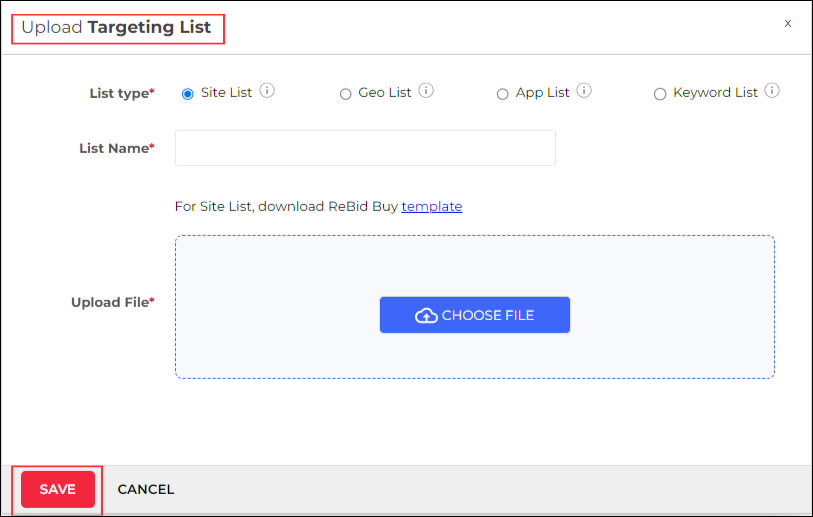Click the Site List option label

pos(226,92)
